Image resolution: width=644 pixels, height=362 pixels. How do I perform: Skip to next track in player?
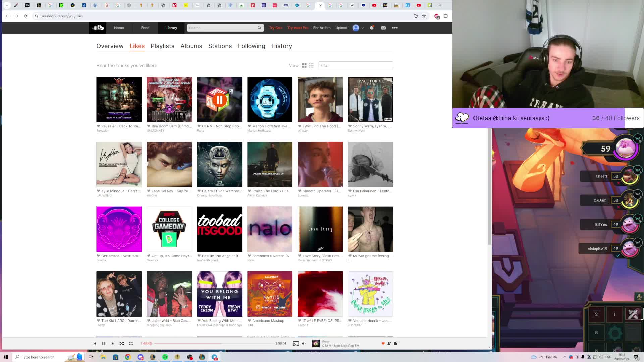pos(113,343)
